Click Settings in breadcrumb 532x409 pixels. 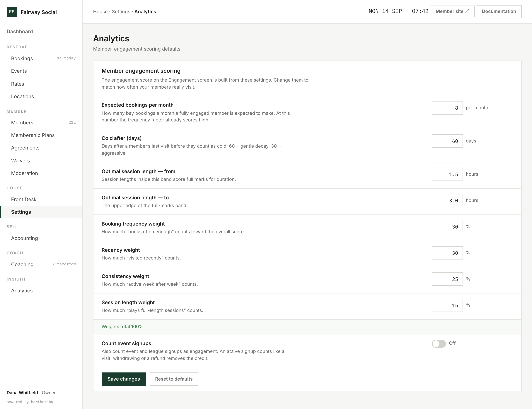point(121,12)
